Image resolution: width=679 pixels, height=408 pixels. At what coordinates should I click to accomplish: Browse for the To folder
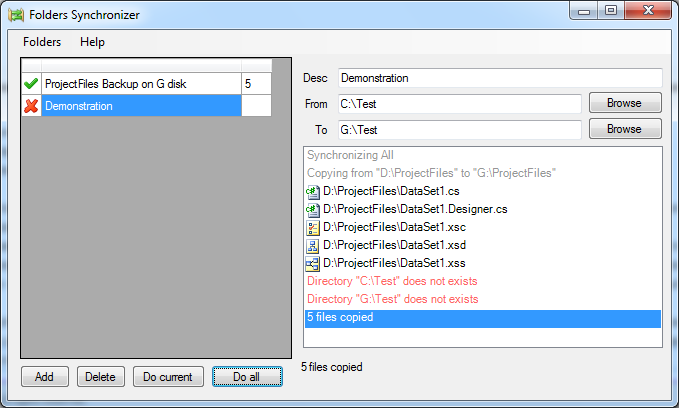coord(624,129)
